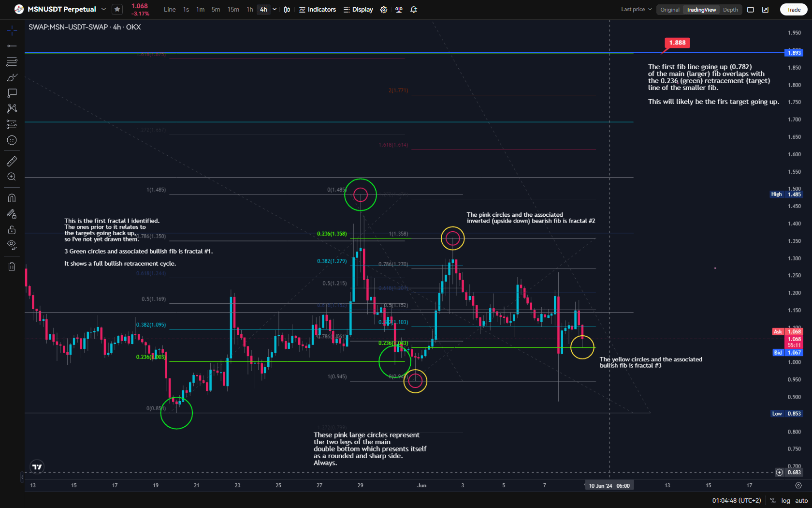Click the TradingView logo on chart

pos(37,467)
